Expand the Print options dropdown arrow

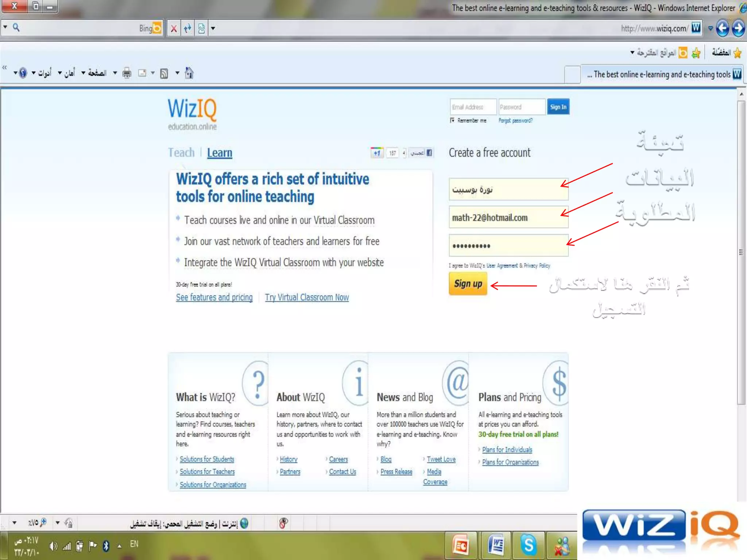pos(115,73)
